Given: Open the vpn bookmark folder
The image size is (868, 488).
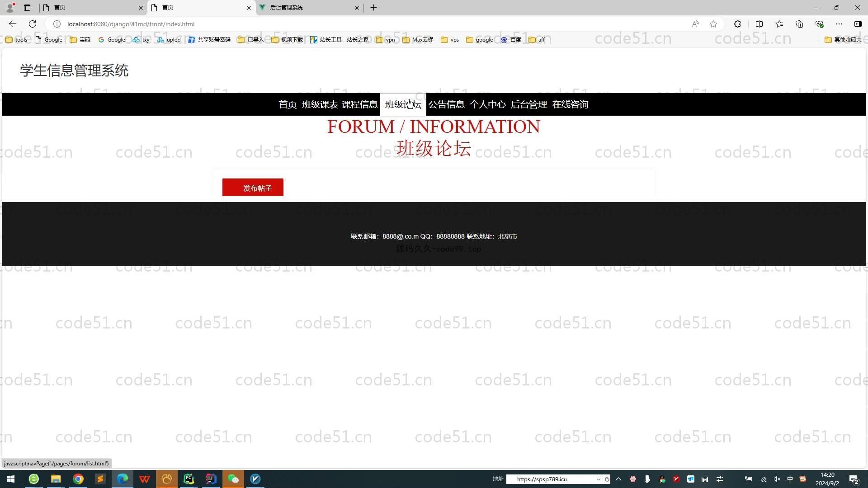Looking at the screenshot, I should coord(386,40).
